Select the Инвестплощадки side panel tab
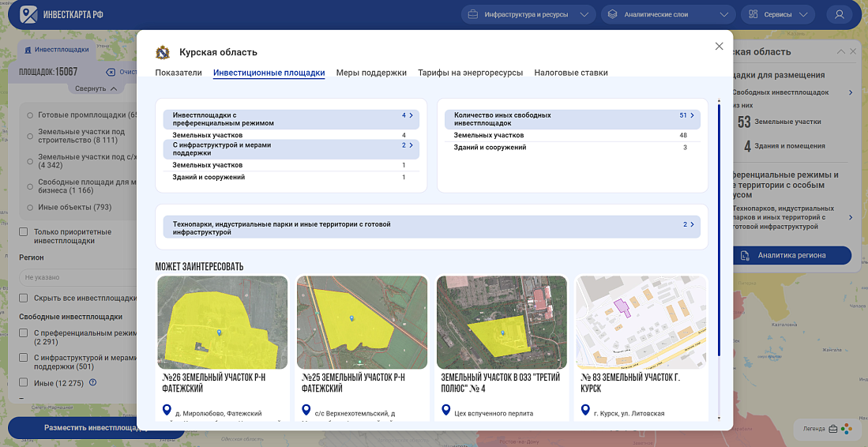 (57, 50)
